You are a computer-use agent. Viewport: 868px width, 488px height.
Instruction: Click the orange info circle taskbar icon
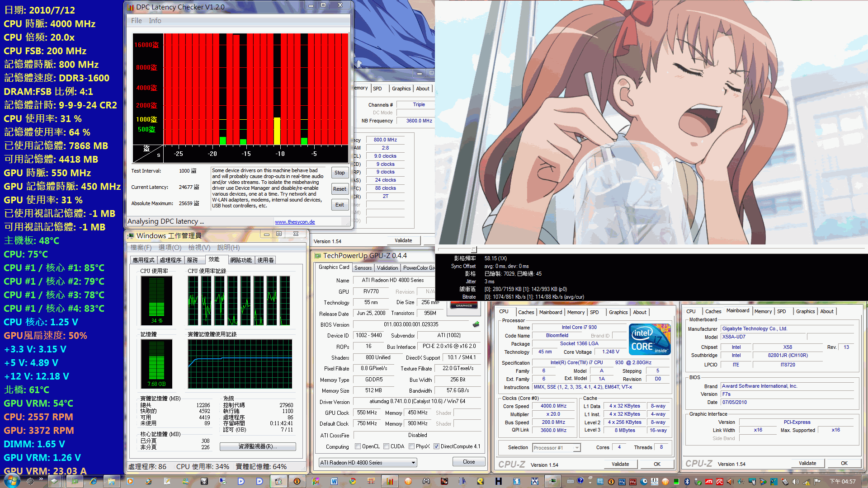coord(297,481)
